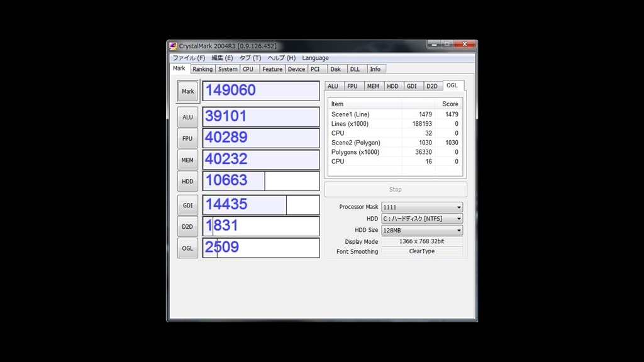The width and height of the screenshot is (644, 362).
Task: Show HDD results detail tab
Action: [392, 86]
